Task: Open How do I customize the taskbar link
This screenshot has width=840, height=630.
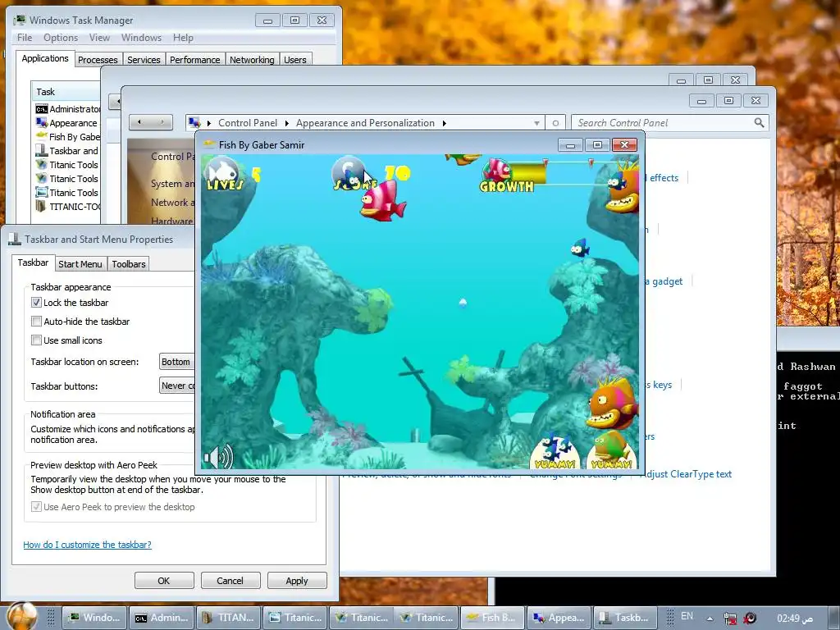Action: pos(87,545)
